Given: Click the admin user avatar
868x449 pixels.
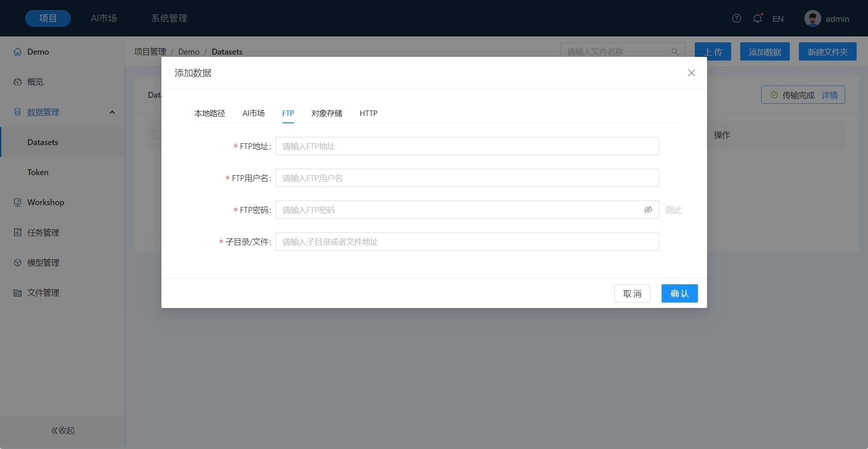Looking at the screenshot, I should 812,19.
